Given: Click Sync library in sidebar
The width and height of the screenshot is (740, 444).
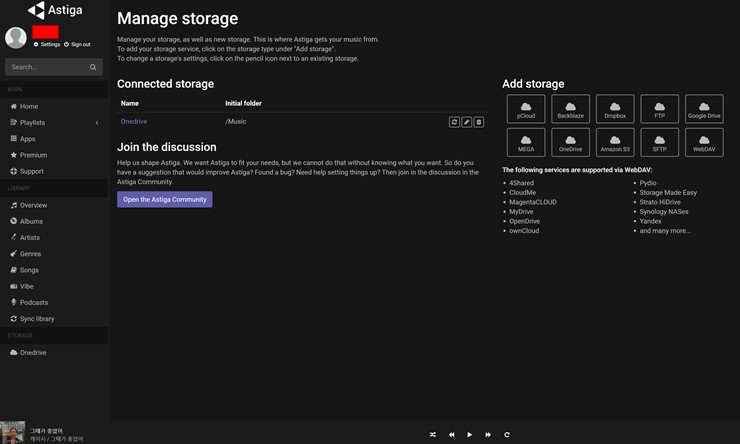Looking at the screenshot, I should (x=32, y=318).
